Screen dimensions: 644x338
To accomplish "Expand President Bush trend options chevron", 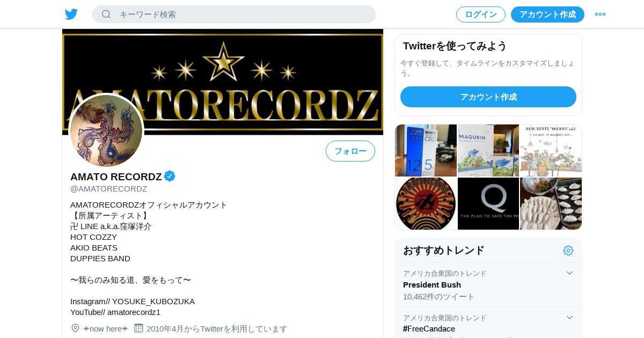I will coord(569,273).
